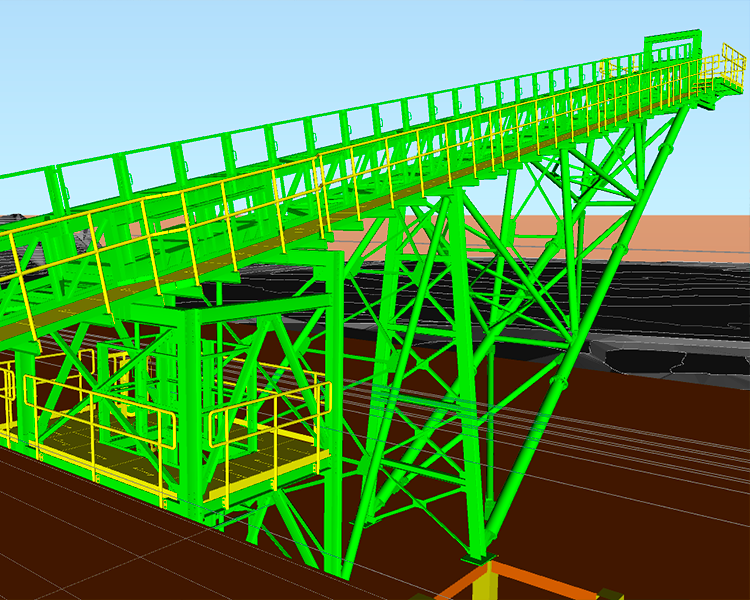Pick the green base plate under tower leg
Viewport: 750px width, 600px height.
[478, 559]
